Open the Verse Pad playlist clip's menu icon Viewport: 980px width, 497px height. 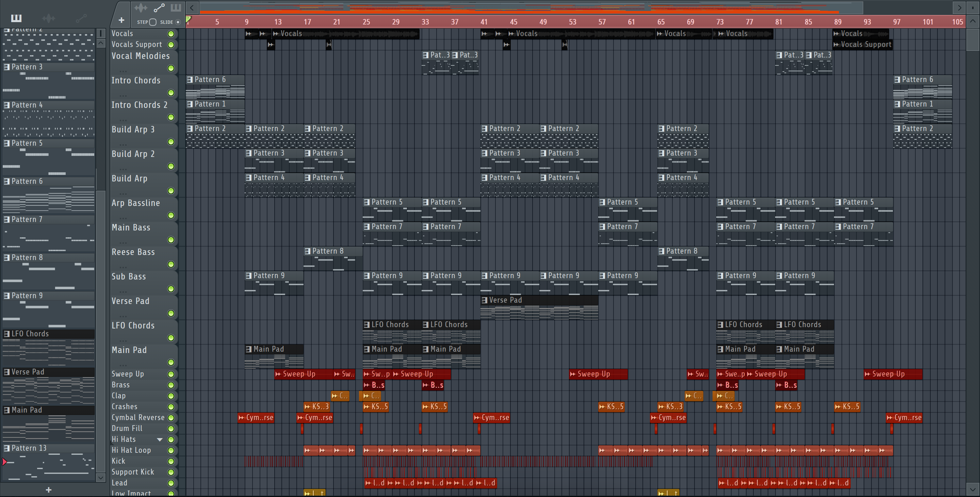pyautogui.click(x=484, y=300)
